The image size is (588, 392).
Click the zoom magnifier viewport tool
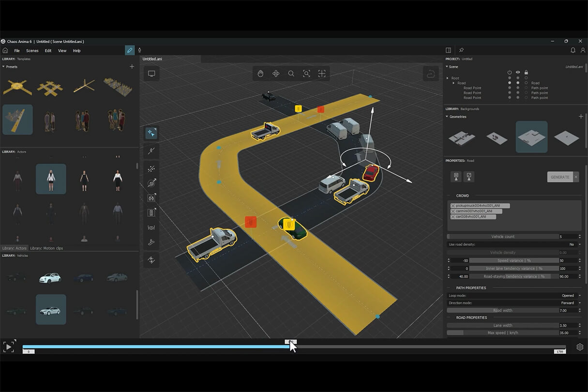[291, 74]
